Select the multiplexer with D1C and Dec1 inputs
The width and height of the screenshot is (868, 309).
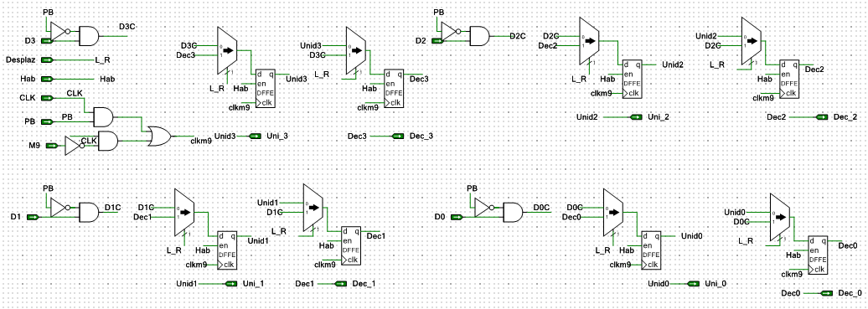tap(184, 212)
